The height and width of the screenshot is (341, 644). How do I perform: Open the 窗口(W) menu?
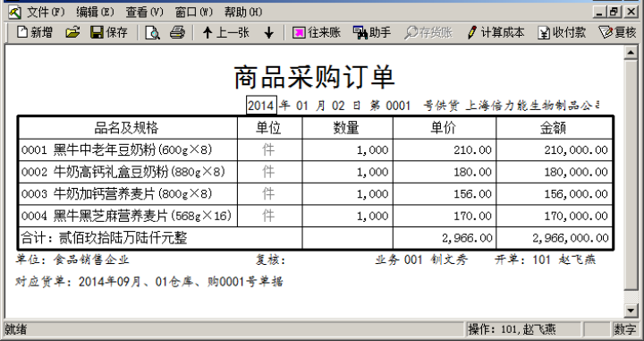[193, 13]
